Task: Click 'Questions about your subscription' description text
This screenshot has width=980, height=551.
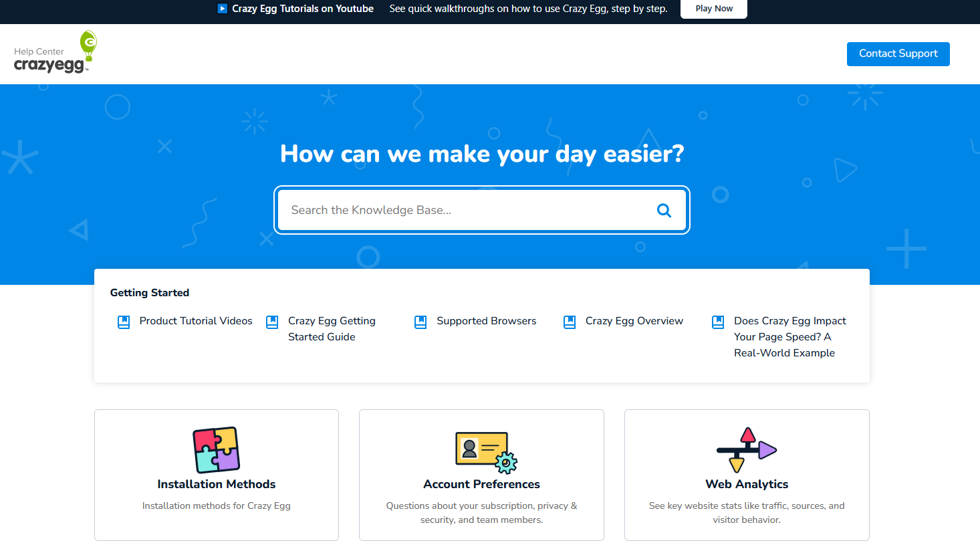Action: 481,513
